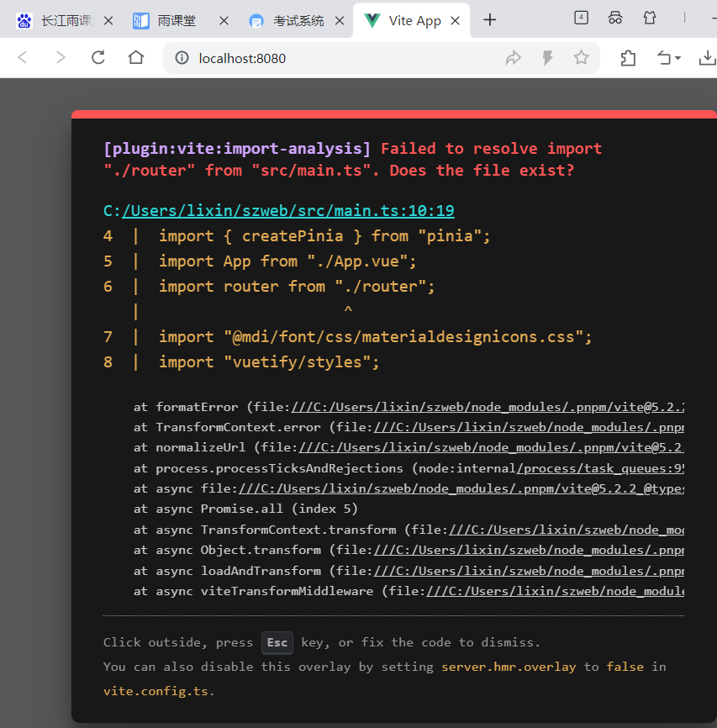This screenshot has width=717, height=728.
Task: Open the browser extensions puzzle icon
Action: point(629,57)
